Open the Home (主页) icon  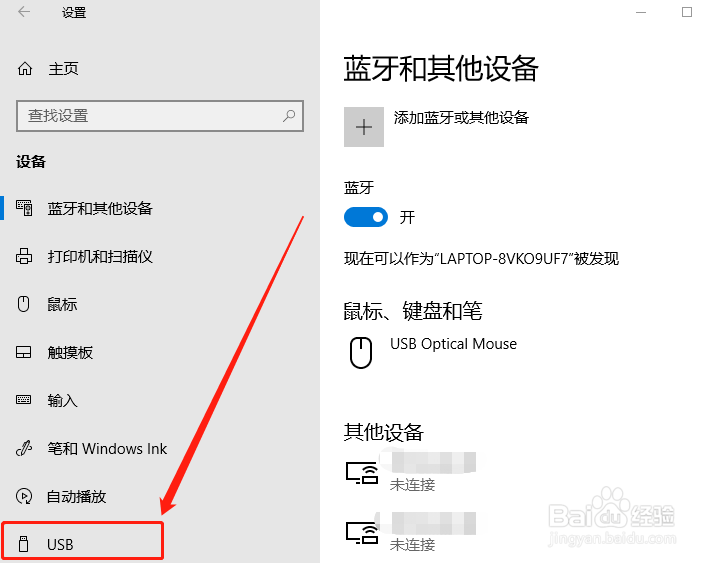(25, 69)
